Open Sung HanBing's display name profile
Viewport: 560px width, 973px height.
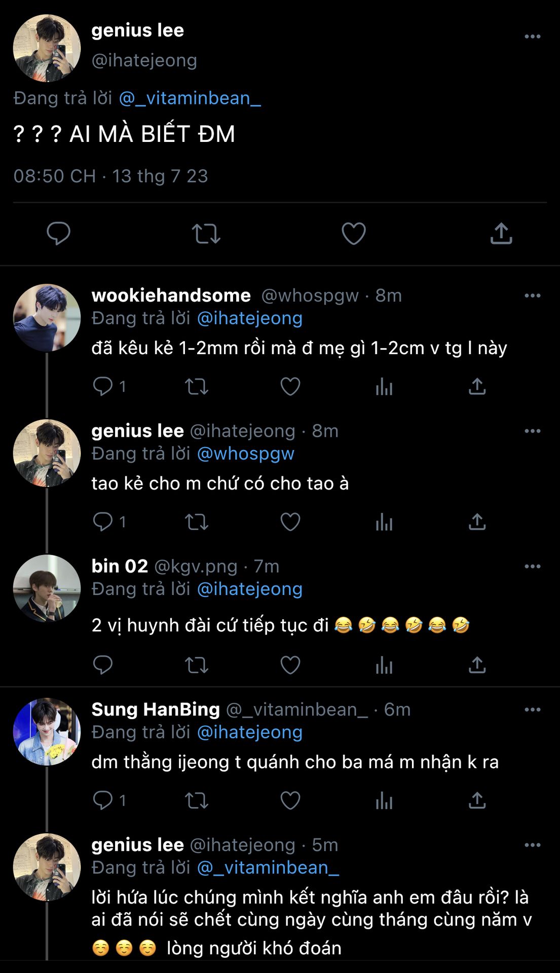tap(156, 709)
